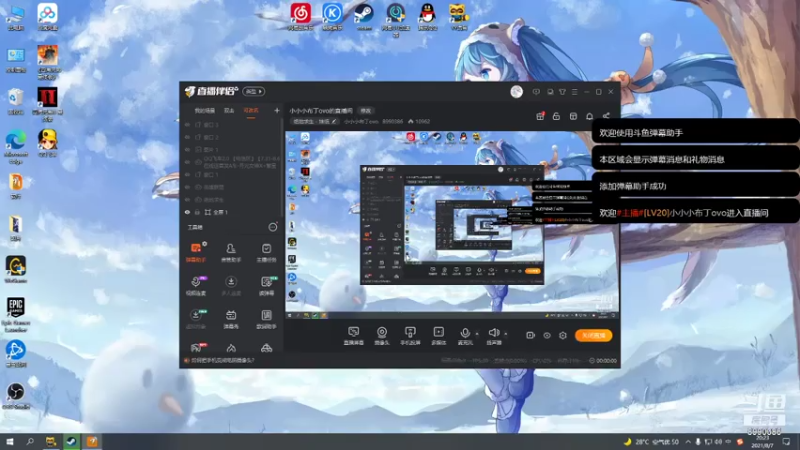
Task: Click the 扬声器 speaker icon
Action: click(x=493, y=333)
